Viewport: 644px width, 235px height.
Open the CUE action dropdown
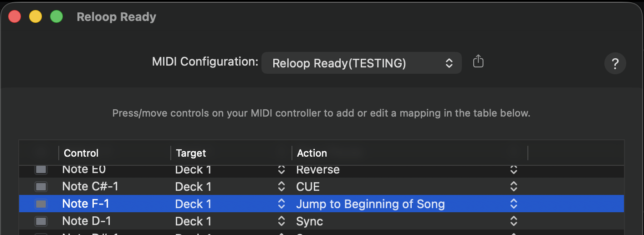tap(513, 187)
